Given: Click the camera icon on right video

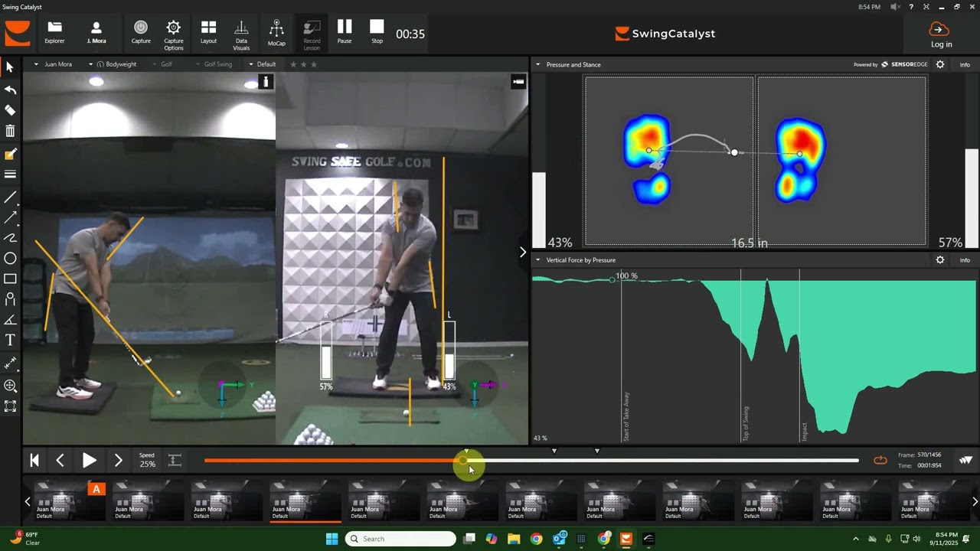Looking at the screenshot, I should (x=518, y=81).
